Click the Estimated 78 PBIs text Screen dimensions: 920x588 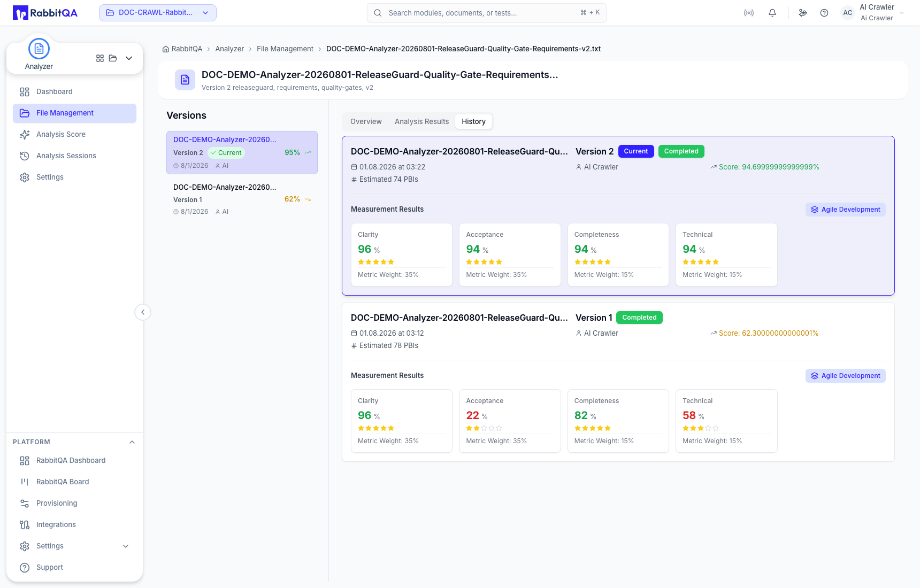pyautogui.click(x=389, y=345)
